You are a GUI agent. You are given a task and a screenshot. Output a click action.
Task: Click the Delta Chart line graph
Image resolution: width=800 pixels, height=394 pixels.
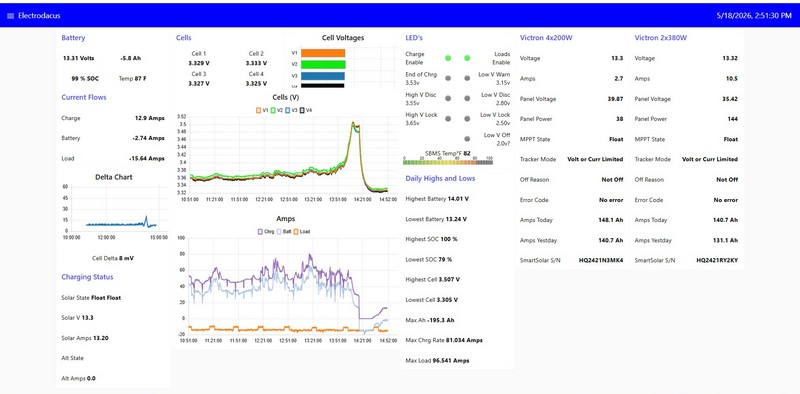(x=118, y=208)
